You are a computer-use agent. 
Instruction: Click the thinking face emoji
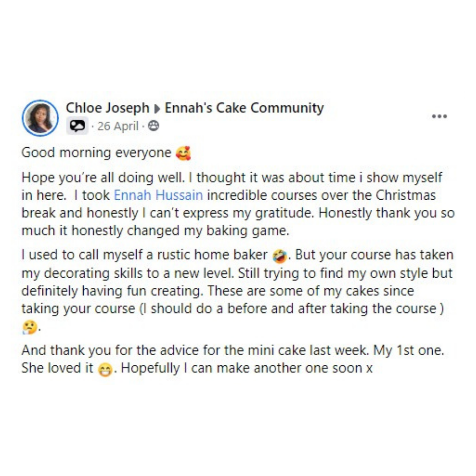coord(30,327)
